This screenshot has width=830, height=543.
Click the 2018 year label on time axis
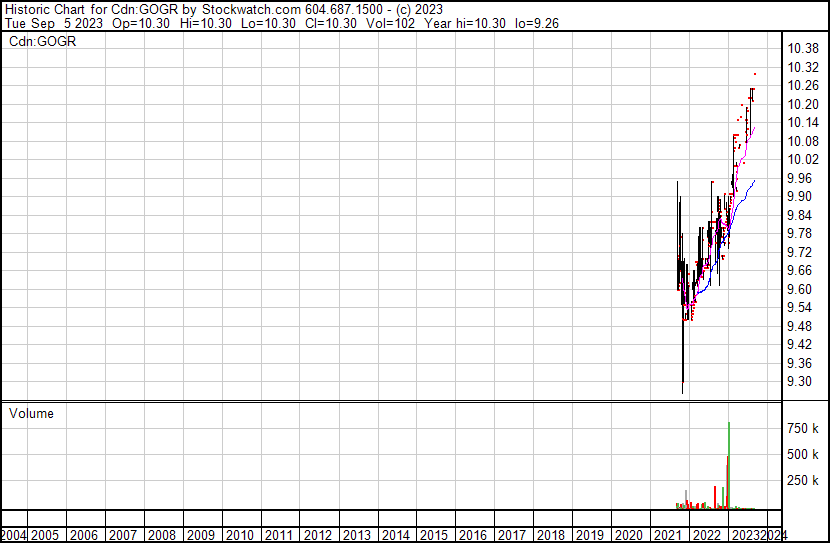(x=550, y=535)
